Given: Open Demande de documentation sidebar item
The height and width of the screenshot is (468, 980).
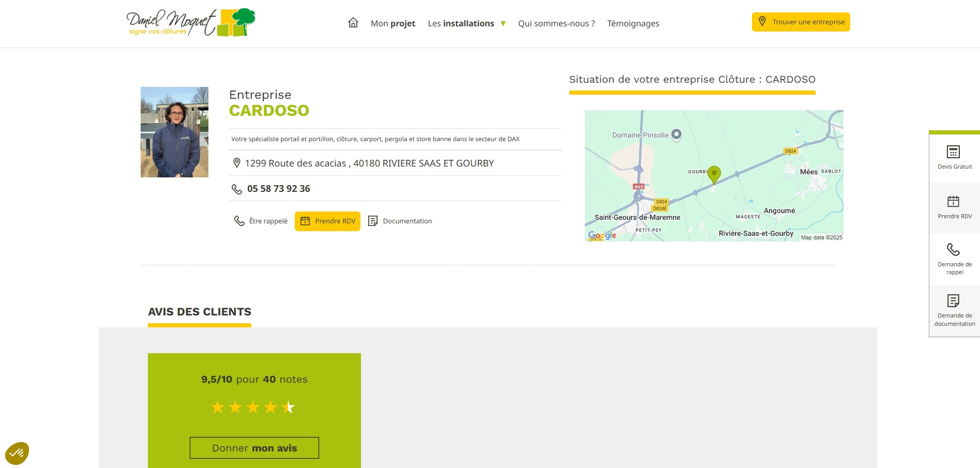Looking at the screenshot, I should tap(954, 310).
